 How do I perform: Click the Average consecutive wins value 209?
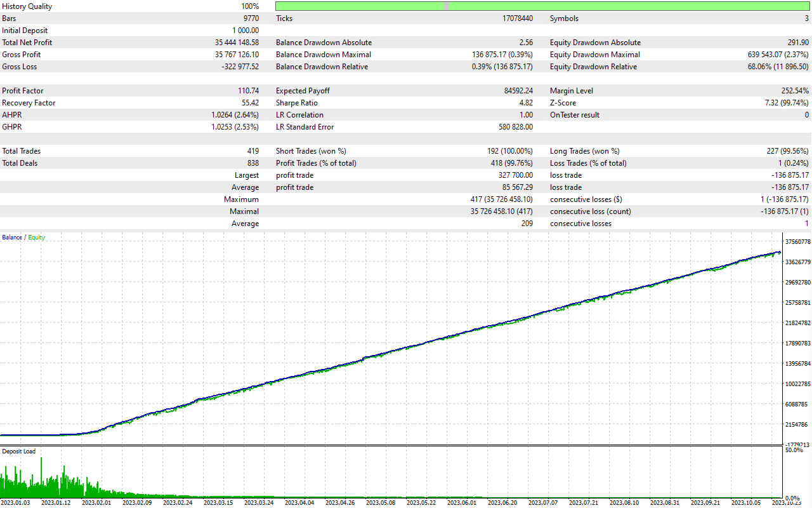coord(527,224)
